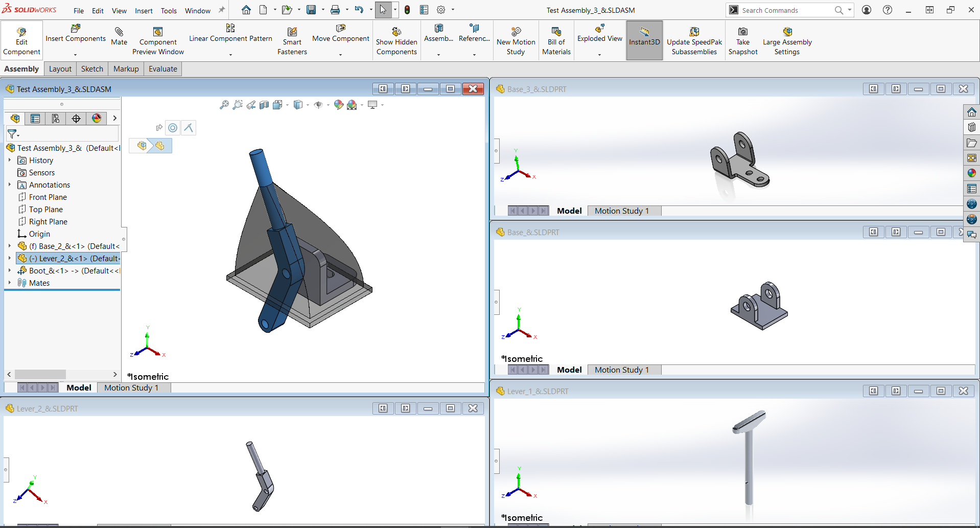Click the Zoom to Fit icon
The width and height of the screenshot is (980, 528).
click(224, 105)
